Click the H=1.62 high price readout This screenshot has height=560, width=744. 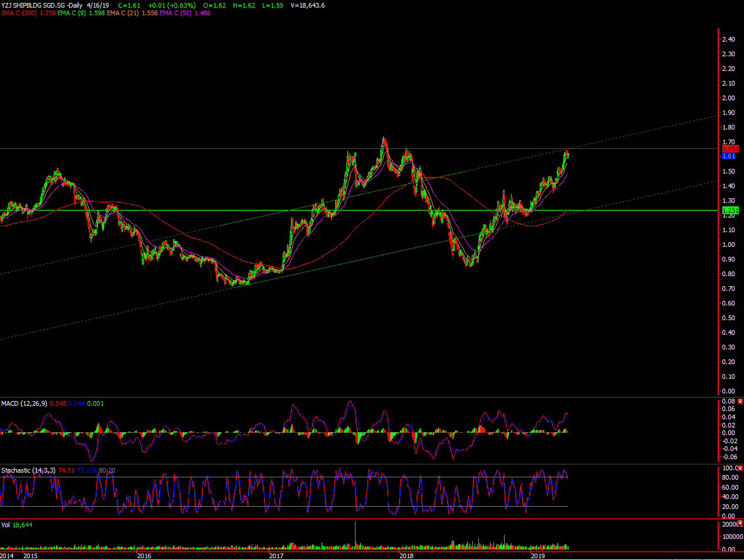(244, 5)
